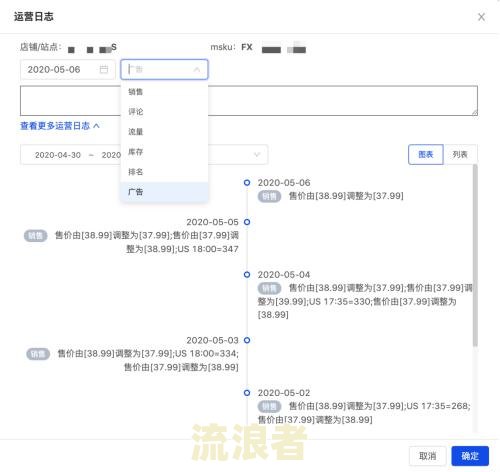This screenshot has width=500, height=472.
Task: Click timeline marker for 2020-05-06
Action: click(x=247, y=183)
